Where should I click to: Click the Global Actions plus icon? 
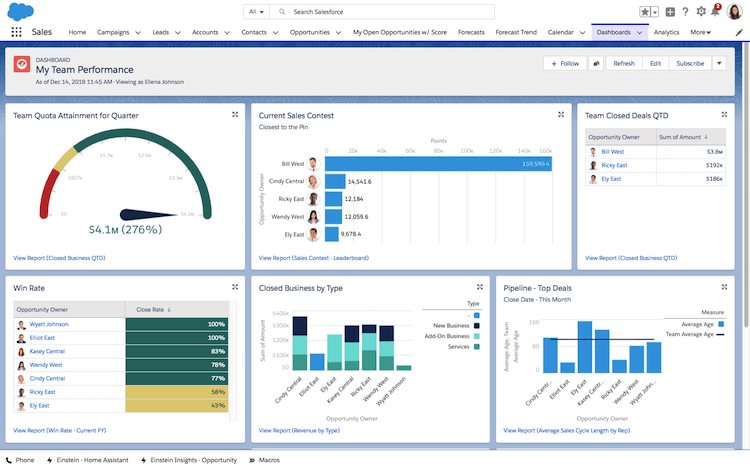670,12
